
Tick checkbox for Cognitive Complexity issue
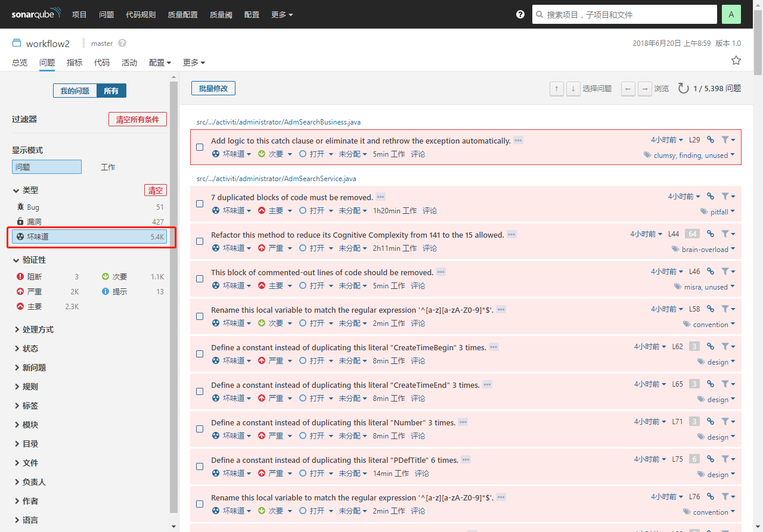pos(200,241)
